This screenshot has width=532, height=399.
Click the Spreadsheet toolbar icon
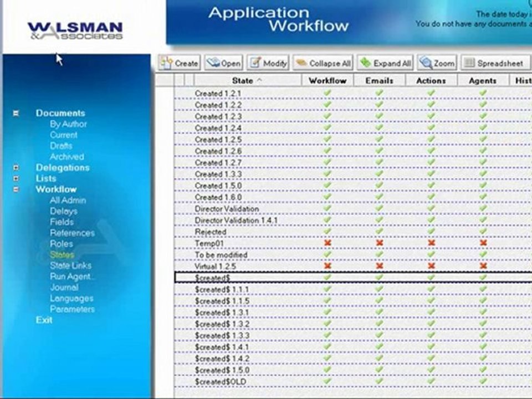tap(469, 63)
